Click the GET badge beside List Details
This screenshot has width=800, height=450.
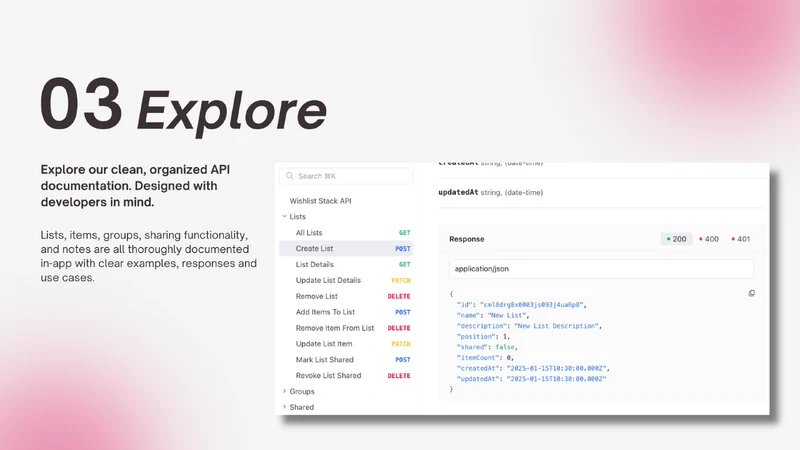point(405,264)
